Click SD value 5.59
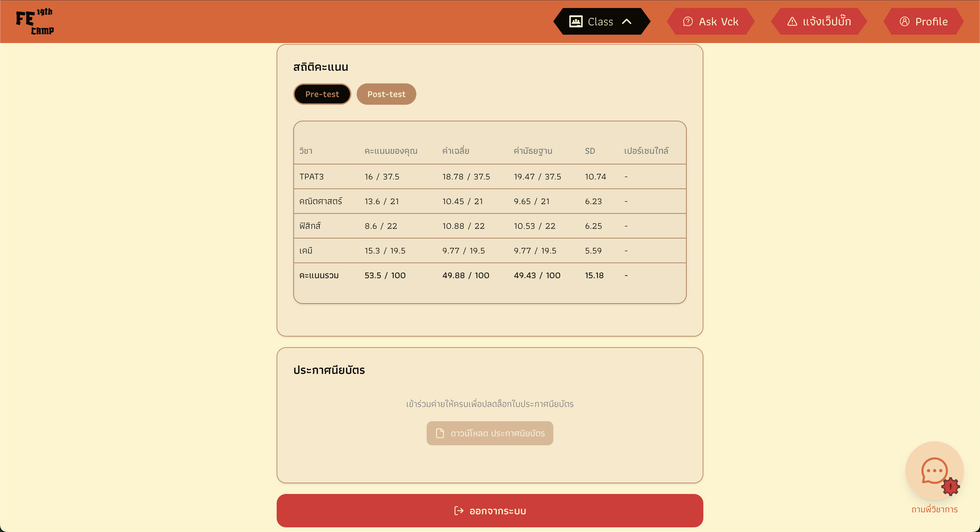 click(x=593, y=251)
